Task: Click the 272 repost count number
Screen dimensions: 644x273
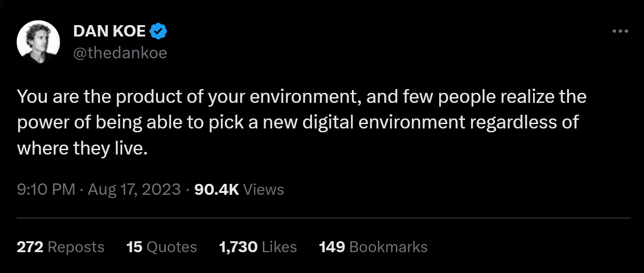Action: pyautogui.click(x=30, y=247)
